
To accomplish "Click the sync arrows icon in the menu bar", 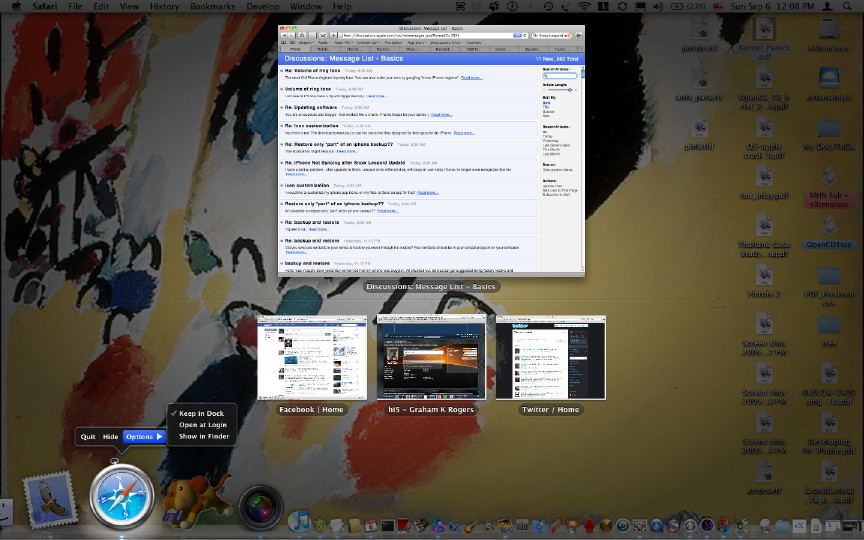I will [623, 7].
